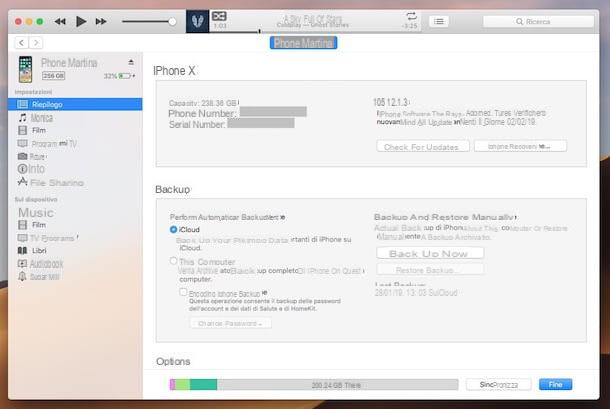Open TV Programs on device
The width and height of the screenshot is (610, 409).
point(75,238)
